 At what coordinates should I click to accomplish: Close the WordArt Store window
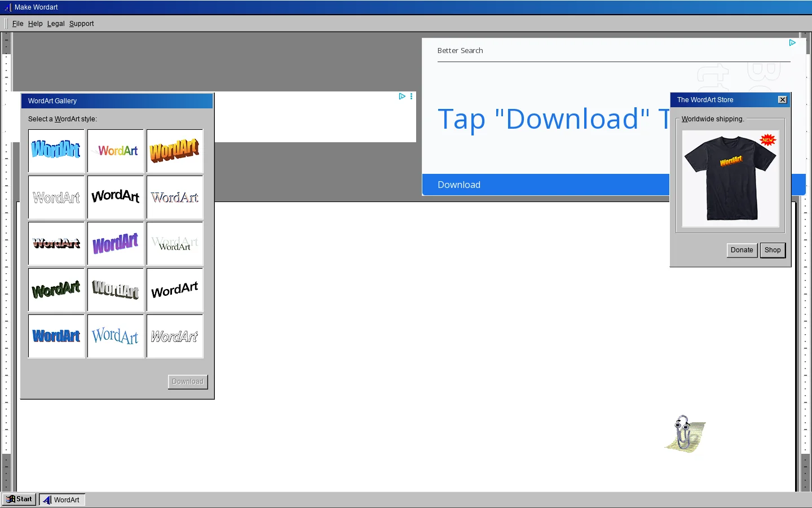(783, 100)
